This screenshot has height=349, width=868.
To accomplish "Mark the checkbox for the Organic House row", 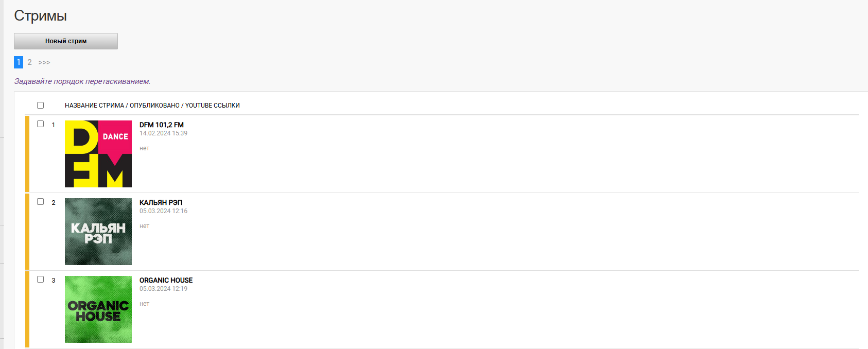I will tap(40, 279).
